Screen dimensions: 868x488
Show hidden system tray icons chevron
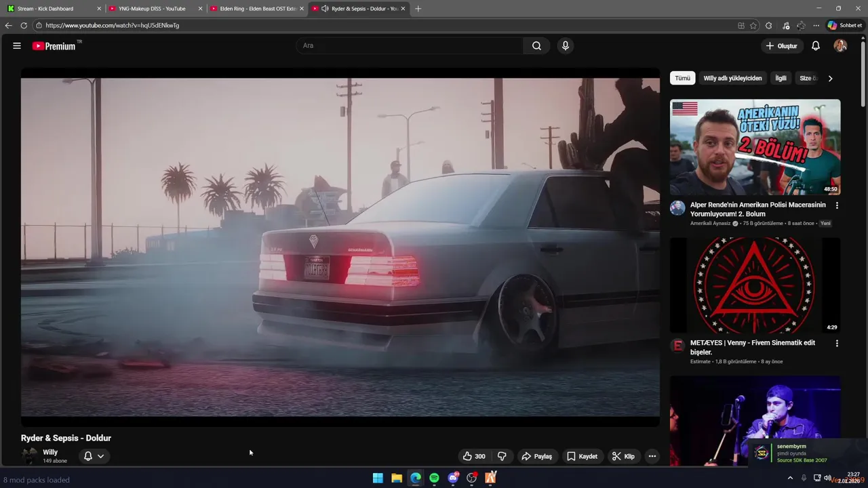(x=790, y=478)
